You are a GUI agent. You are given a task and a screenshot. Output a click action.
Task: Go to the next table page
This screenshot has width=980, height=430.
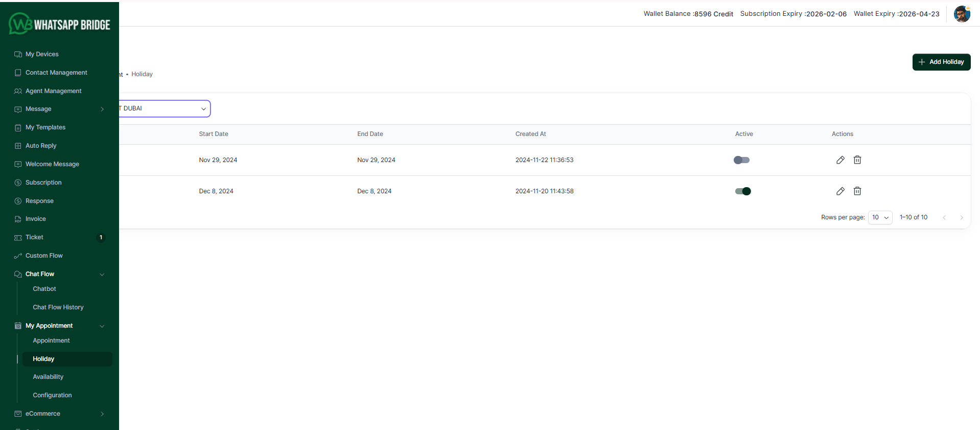click(962, 217)
